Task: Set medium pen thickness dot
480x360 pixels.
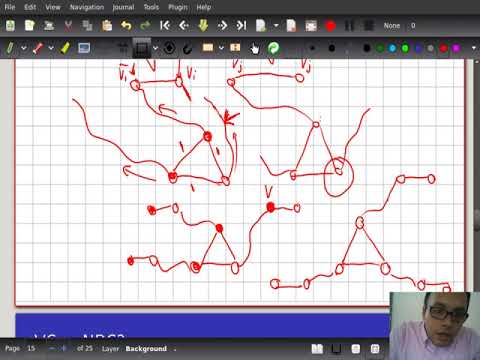Action: [331, 48]
